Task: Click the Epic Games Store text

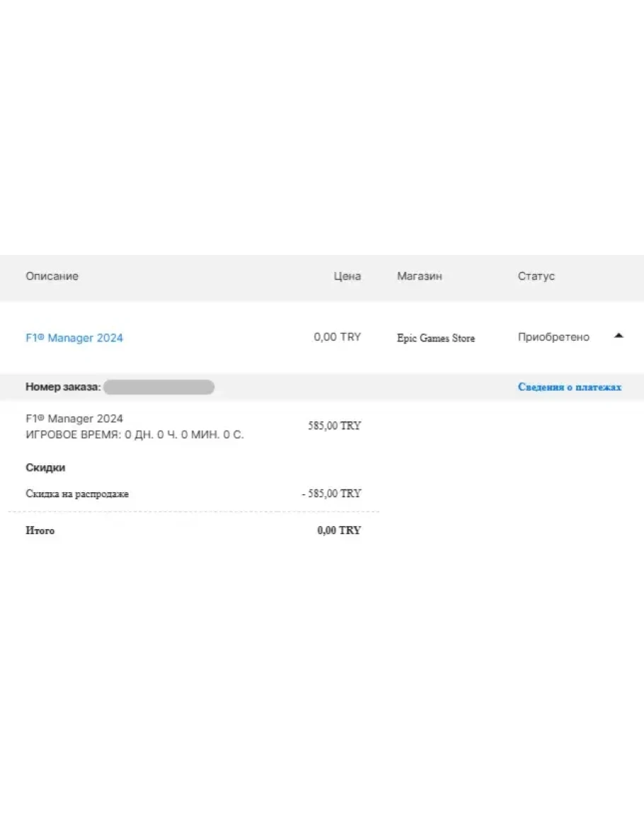Action: (x=436, y=338)
